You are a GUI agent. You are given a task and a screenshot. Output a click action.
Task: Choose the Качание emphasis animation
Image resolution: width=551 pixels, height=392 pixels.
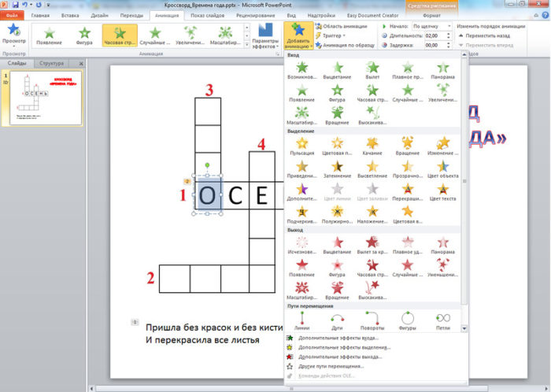pyautogui.click(x=372, y=144)
